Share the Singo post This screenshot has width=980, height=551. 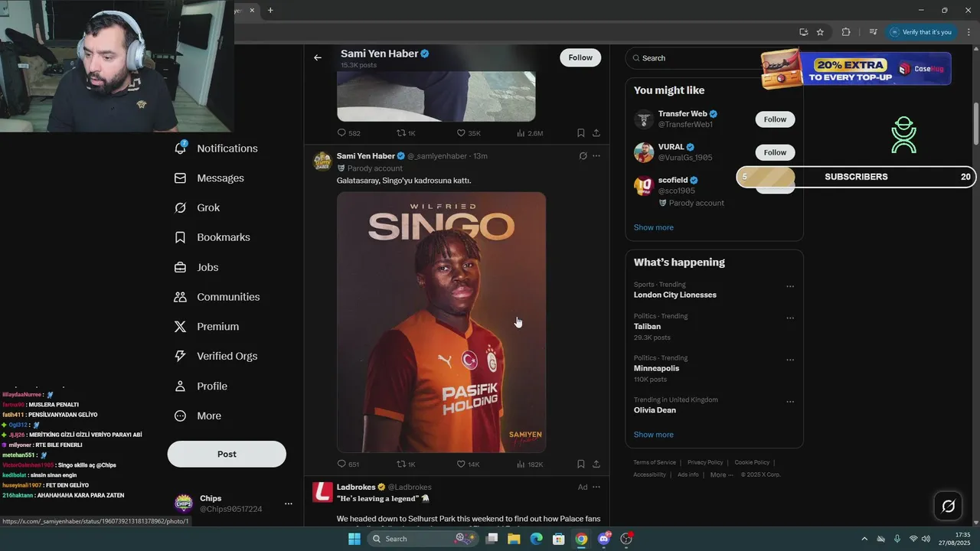(596, 465)
